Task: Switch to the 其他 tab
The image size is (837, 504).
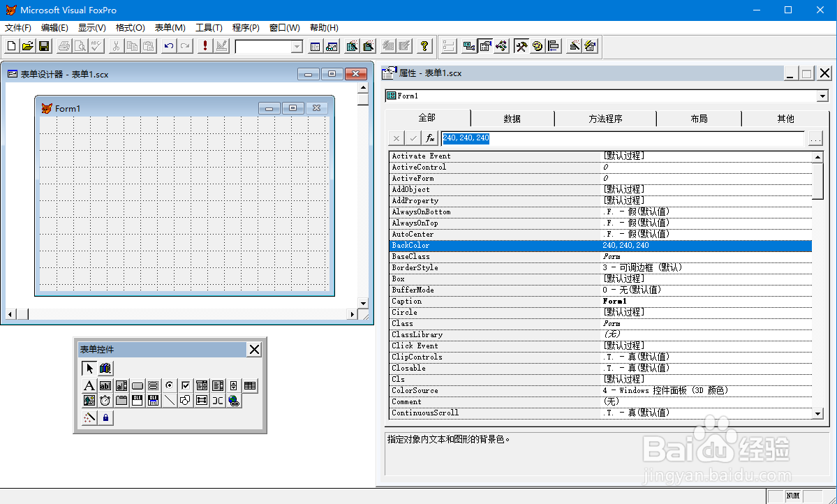Action: pos(785,119)
